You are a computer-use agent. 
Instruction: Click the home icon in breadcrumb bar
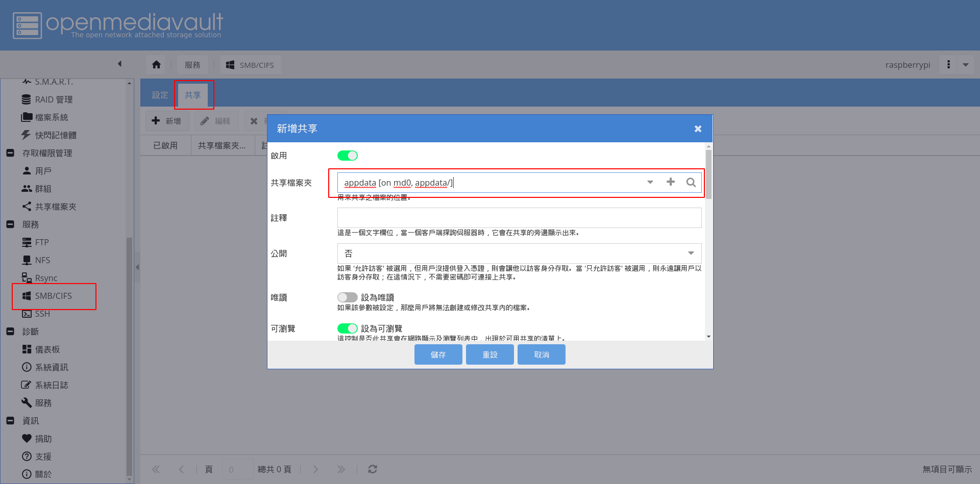pyautogui.click(x=156, y=65)
